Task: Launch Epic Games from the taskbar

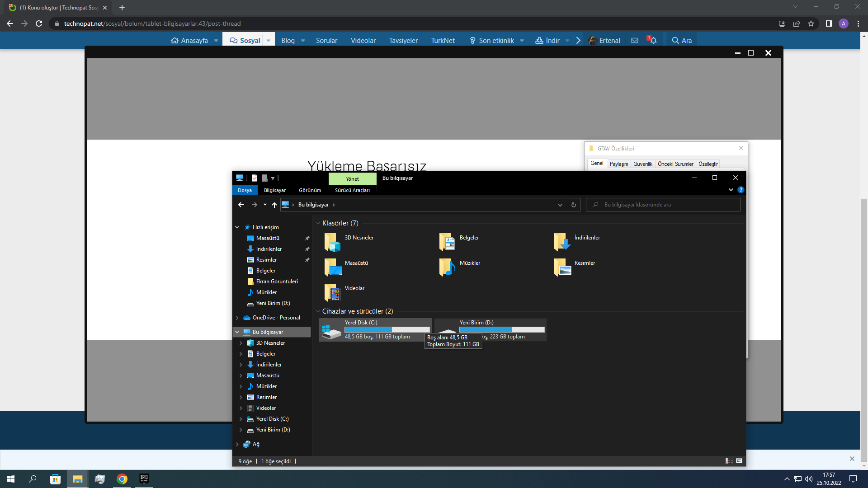Action: pos(144,479)
